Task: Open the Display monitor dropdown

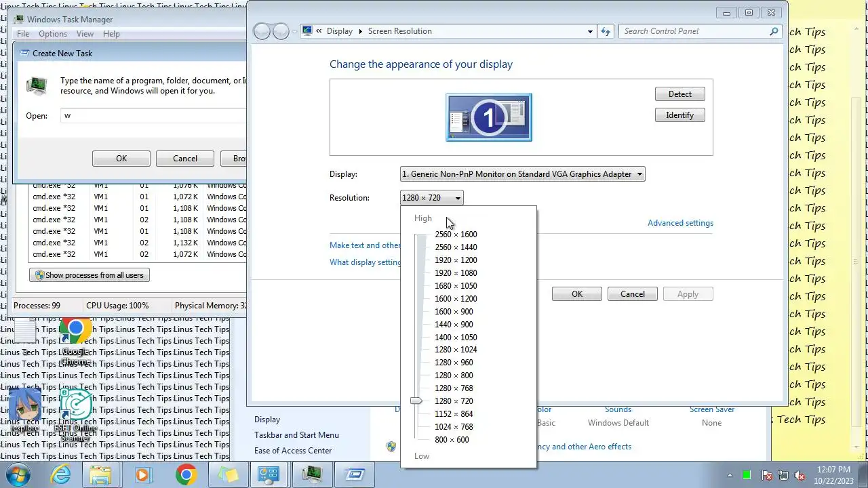Action: tap(522, 174)
